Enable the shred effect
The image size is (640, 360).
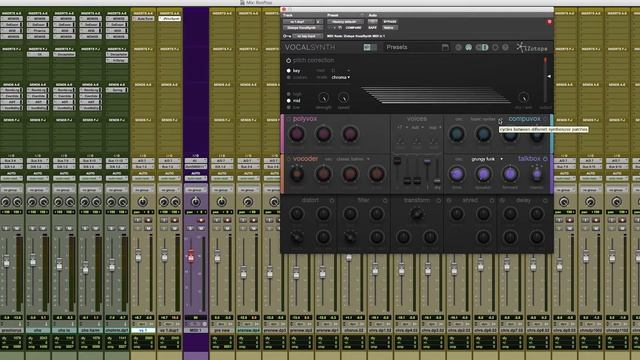click(492, 201)
